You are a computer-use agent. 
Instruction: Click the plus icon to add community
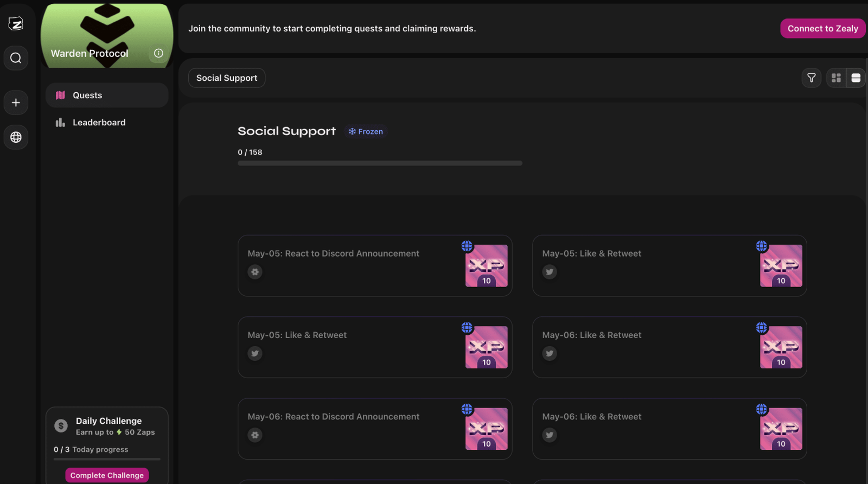[x=16, y=103]
